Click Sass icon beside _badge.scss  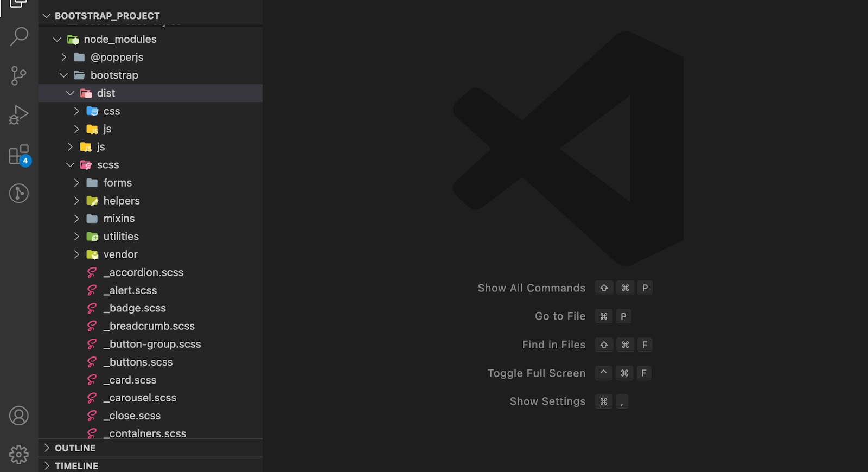[x=92, y=308]
